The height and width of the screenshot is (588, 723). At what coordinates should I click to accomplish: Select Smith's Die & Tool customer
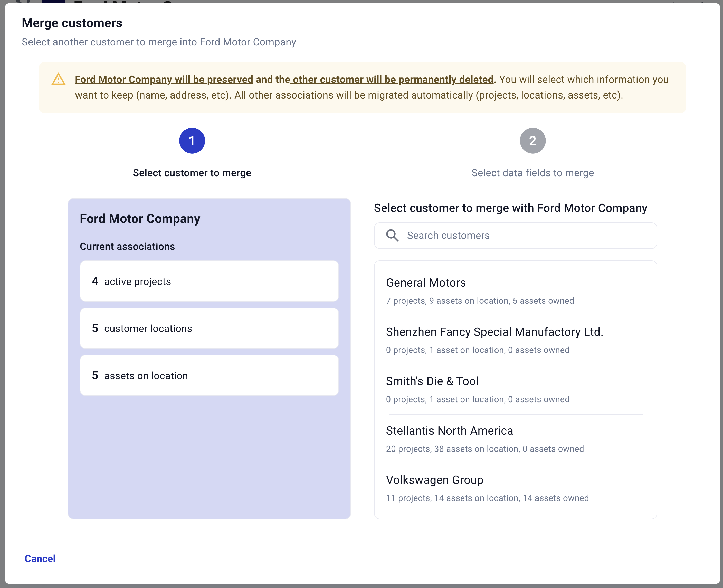click(515, 390)
